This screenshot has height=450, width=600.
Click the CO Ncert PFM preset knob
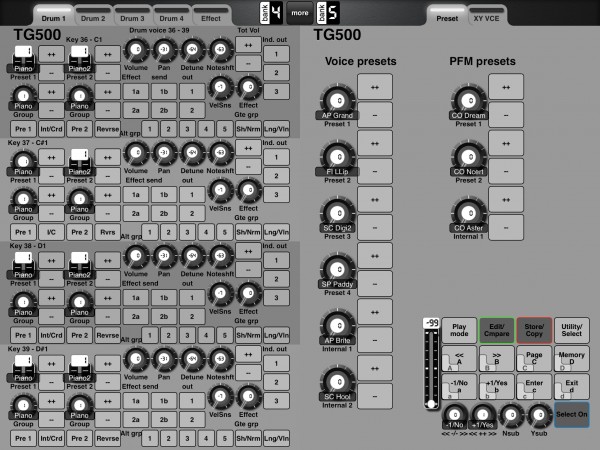click(x=469, y=157)
